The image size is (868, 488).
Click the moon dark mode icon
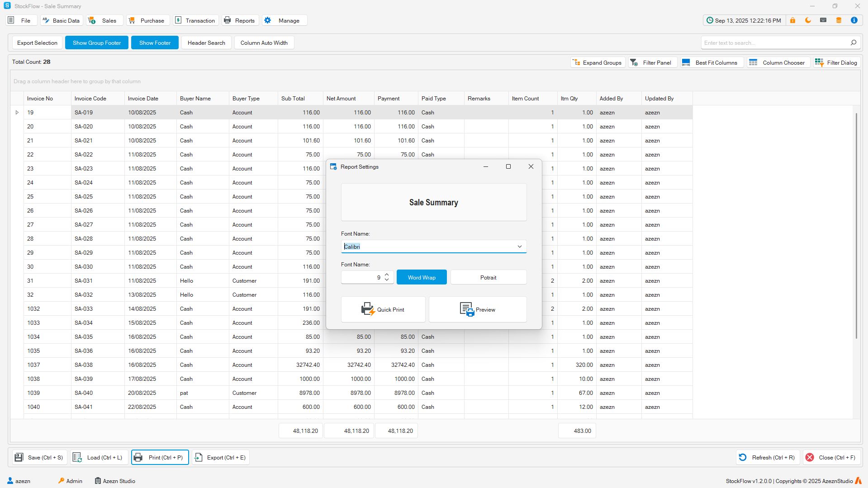pyautogui.click(x=808, y=20)
